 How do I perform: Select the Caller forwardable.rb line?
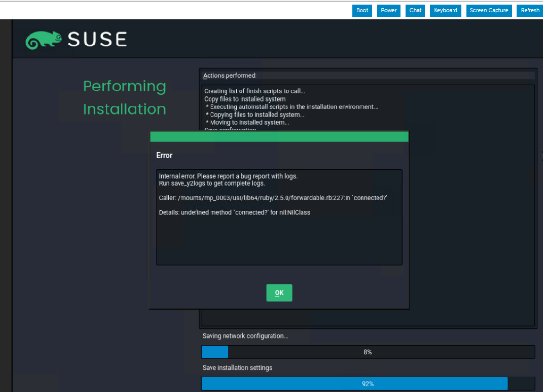(273, 198)
